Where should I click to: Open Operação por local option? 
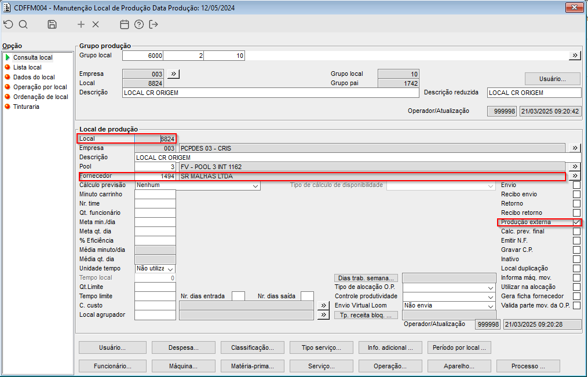(40, 87)
